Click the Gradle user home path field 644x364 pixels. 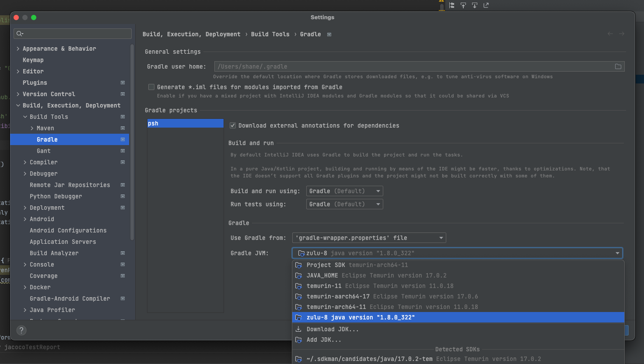(419, 66)
